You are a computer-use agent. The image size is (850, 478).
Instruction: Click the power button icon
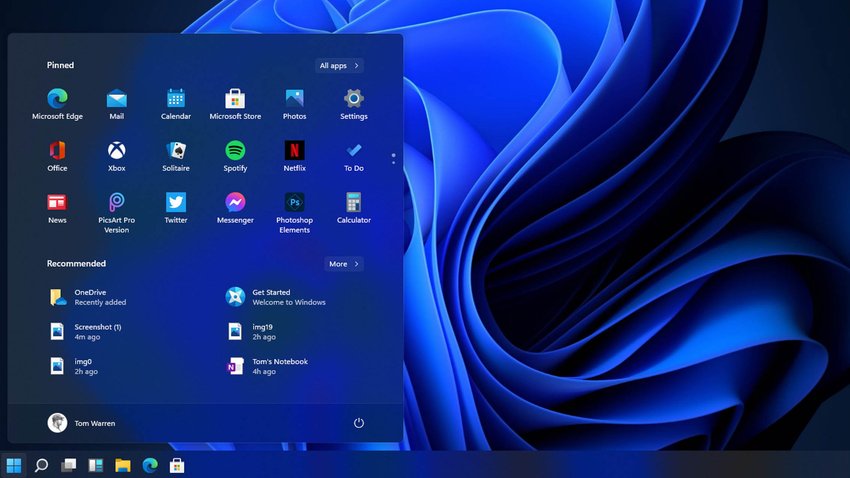pyautogui.click(x=358, y=423)
